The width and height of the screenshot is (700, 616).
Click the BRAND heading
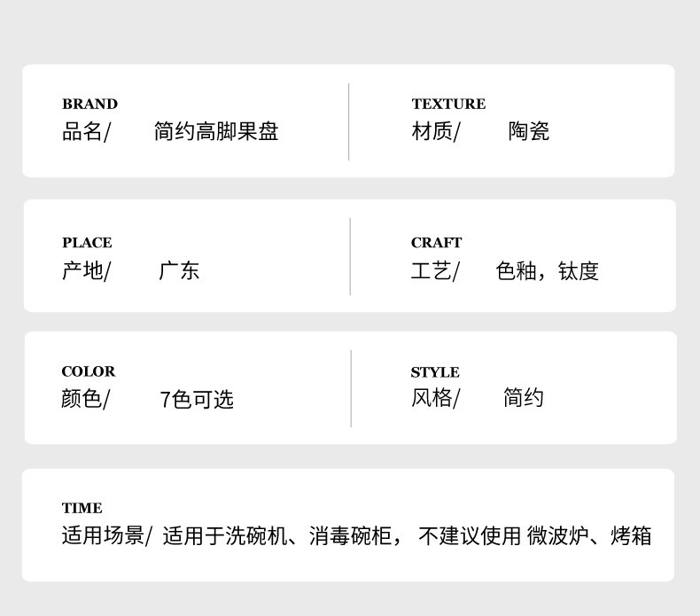(x=89, y=104)
